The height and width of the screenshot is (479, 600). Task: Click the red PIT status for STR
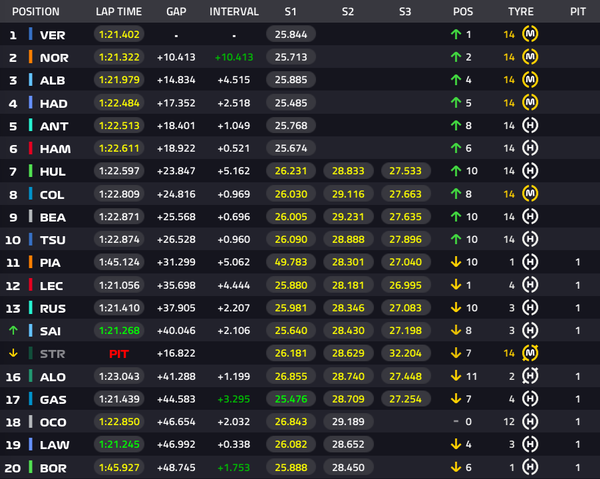coord(119,354)
